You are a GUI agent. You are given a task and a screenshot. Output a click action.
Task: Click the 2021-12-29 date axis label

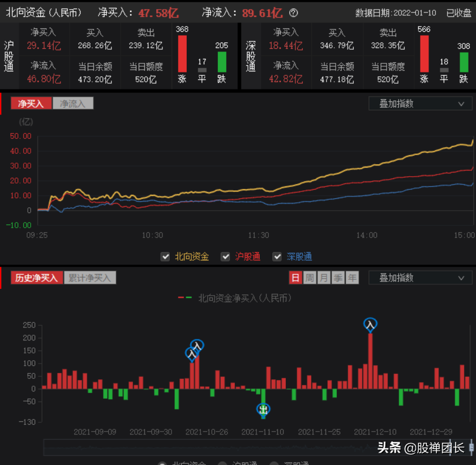tap(431, 432)
